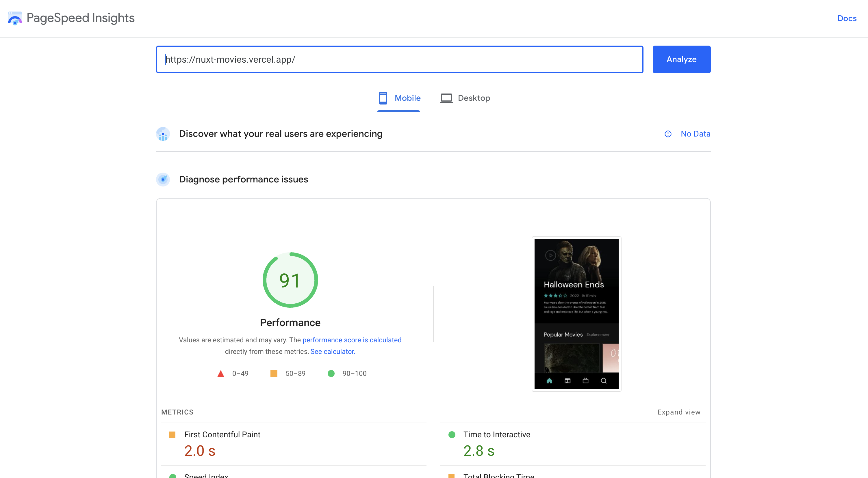This screenshot has width=868, height=478.
Task: Click the No Data link
Action: click(695, 134)
